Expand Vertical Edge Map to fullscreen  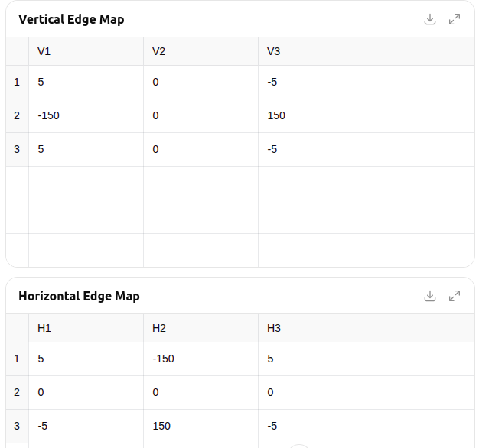pyautogui.click(x=455, y=19)
